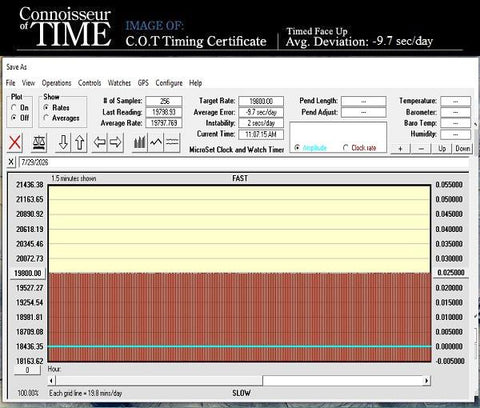Image resolution: width=480 pixels, height=408 pixels.
Task: Click the balance scale icon
Action: coord(39,143)
